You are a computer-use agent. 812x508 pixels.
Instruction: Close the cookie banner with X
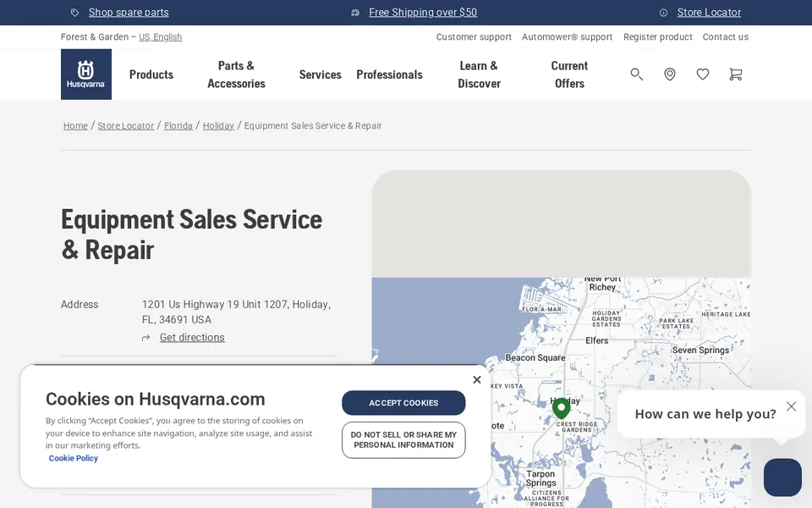click(477, 380)
